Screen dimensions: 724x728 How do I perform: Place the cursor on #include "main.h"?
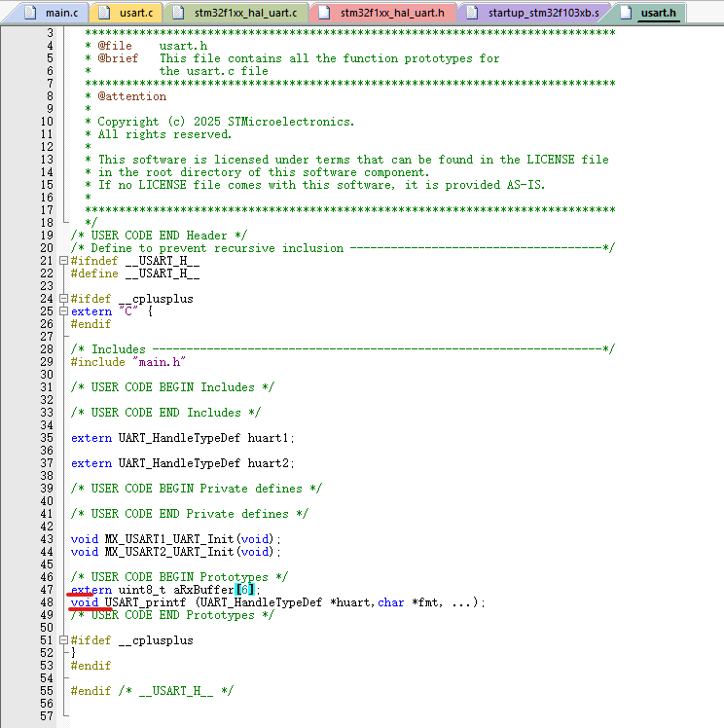coord(128,362)
